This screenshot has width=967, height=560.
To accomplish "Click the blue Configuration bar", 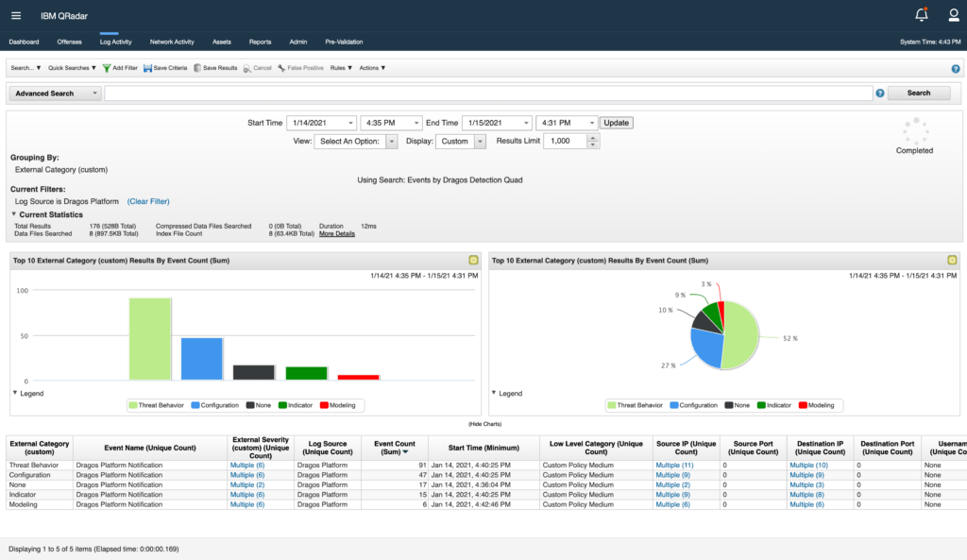I will tap(202, 359).
